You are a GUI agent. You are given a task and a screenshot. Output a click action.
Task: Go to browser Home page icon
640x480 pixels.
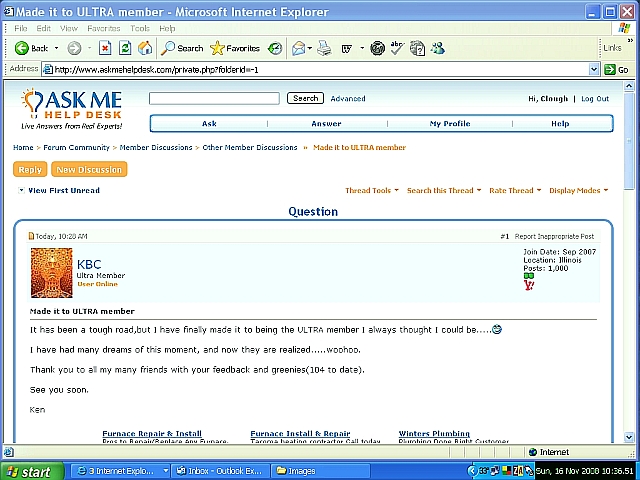click(145, 48)
